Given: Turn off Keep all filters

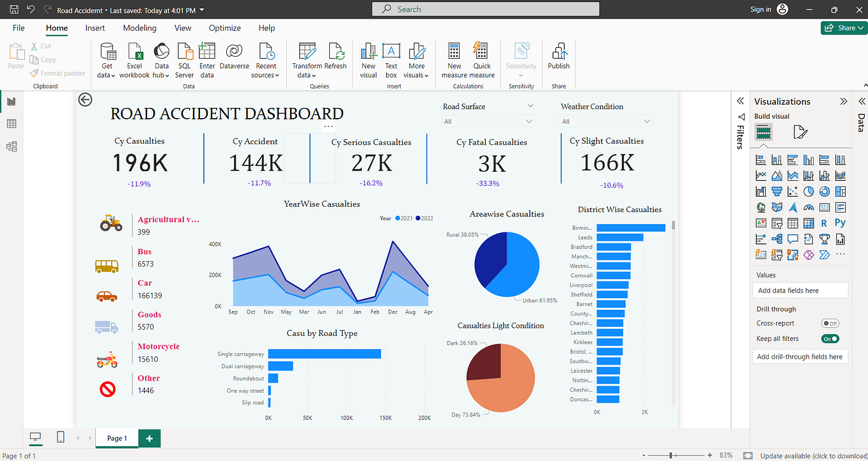Looking at the screenshot, I should 830,338.
